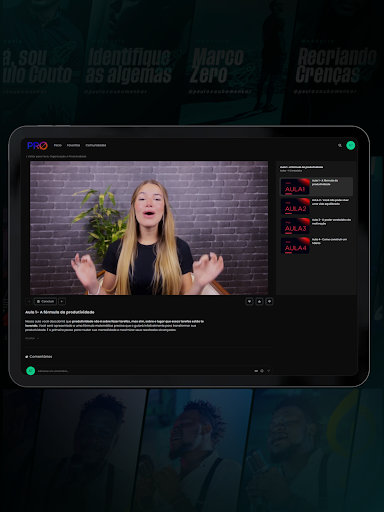Select the AULA 2 lesson thumbnail
384x512 pixels.
pos(295,207)
